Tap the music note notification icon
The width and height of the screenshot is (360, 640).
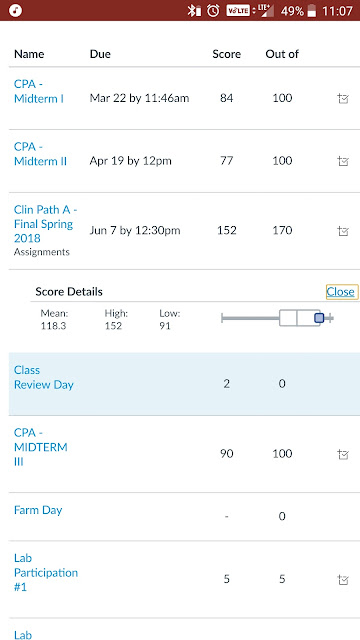tap(15, 10)
